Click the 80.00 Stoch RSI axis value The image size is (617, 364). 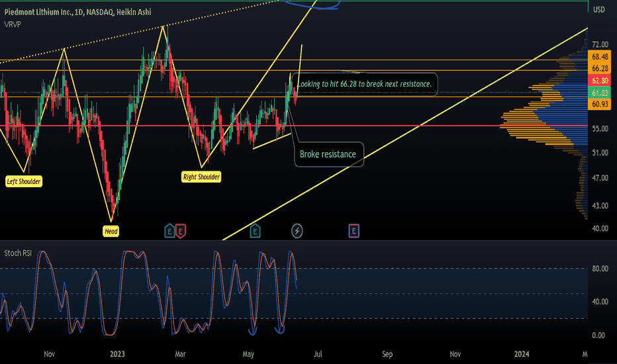[x=600, y=269]
